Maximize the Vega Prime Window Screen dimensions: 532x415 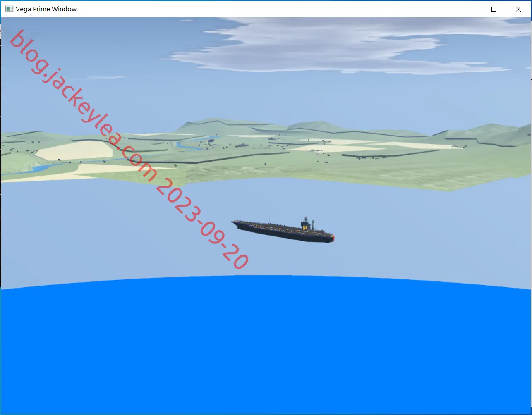(x=494, y=9)
